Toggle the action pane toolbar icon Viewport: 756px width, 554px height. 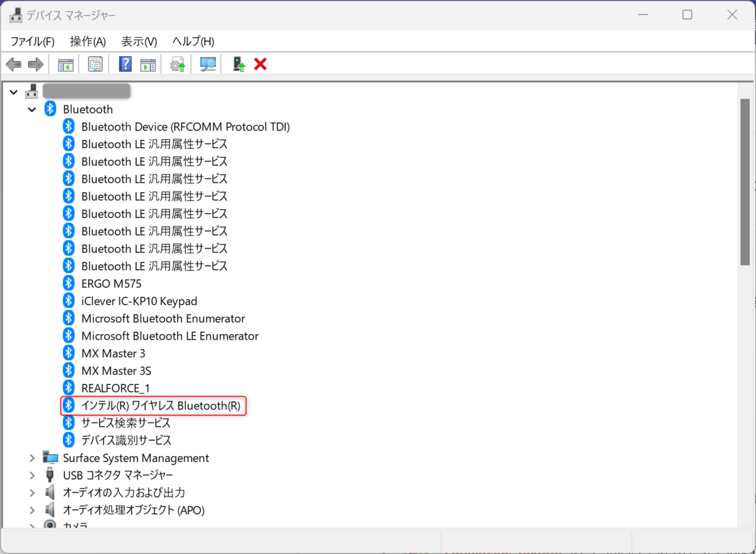148,64
